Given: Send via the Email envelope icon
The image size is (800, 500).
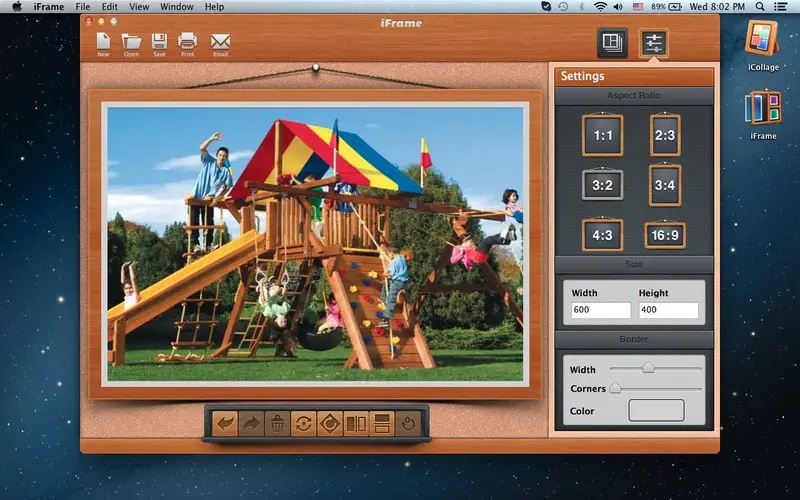Looking at the screenshot, I should pyautogui.click(x=220, y=45).
